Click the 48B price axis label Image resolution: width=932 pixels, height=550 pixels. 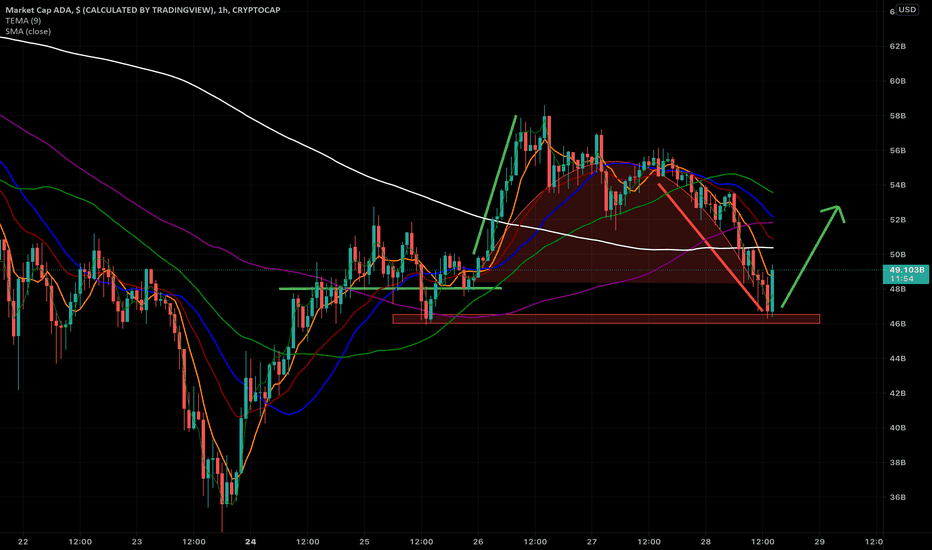tap(898, 289)
